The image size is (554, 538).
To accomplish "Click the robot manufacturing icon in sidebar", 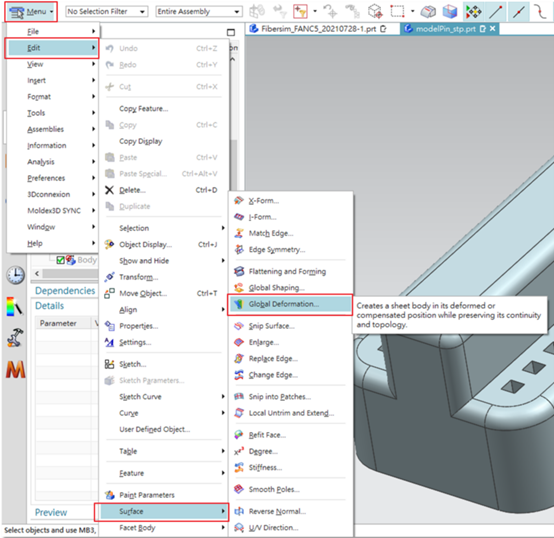I will [15, 337].
